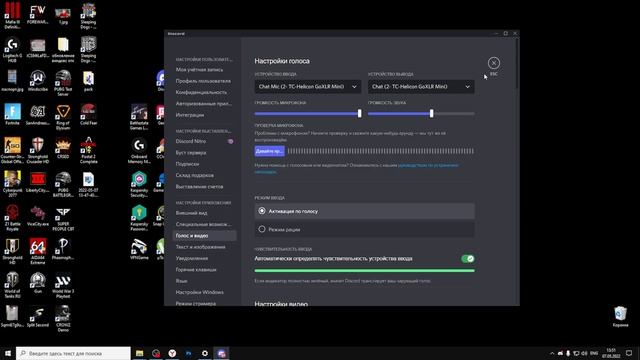Select the push-to-talk (рация) input mode
The image size is (640, 360).
click(364, 229)
